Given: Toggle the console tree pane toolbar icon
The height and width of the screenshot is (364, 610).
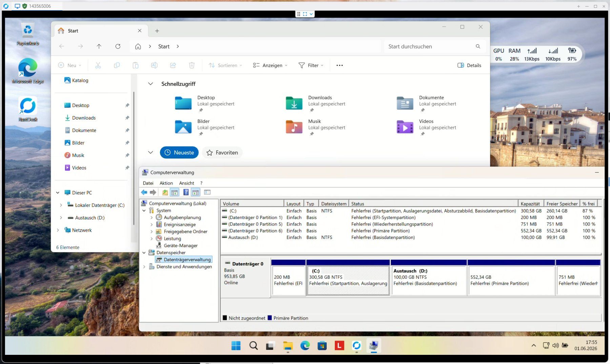Looking at the screenshot, I should coord(175,192).
